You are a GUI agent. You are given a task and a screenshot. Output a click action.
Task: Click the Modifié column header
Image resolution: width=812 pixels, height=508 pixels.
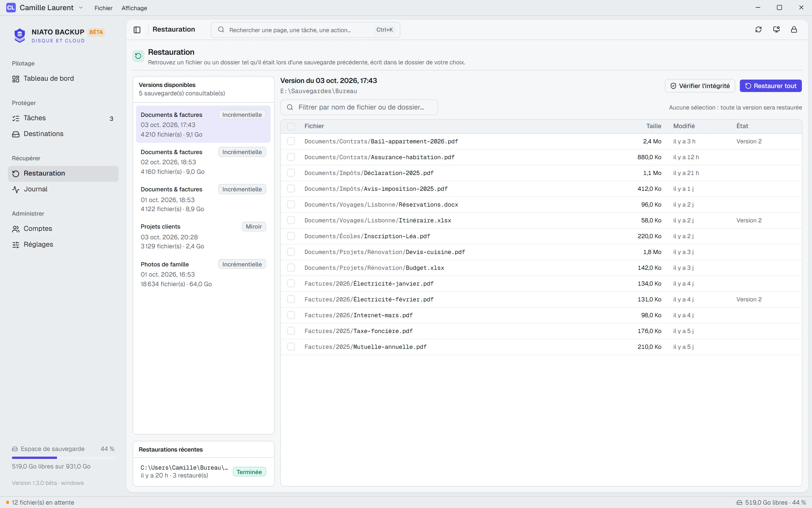coord(684,126)
